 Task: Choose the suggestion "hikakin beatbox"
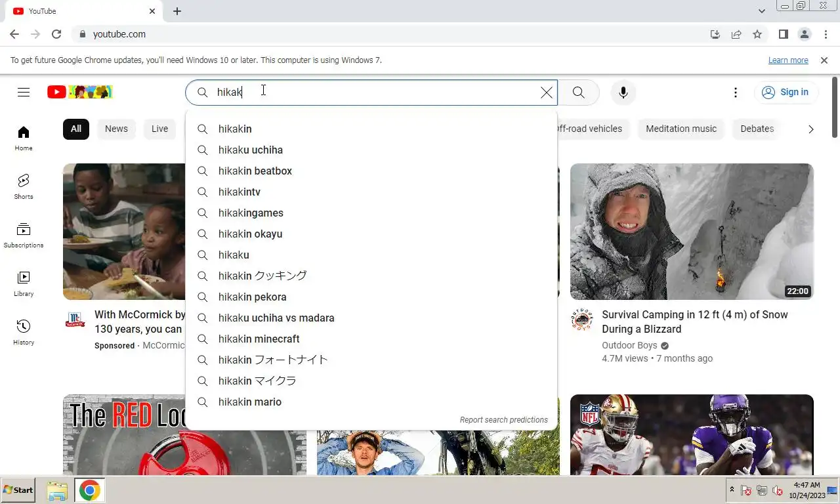pyautogui.click(x=371, y=171)
